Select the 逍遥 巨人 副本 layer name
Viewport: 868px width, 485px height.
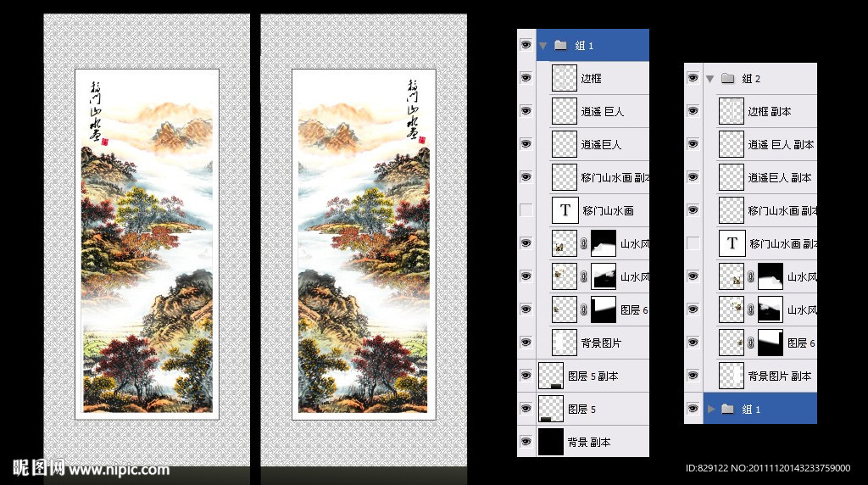(781, 144)
